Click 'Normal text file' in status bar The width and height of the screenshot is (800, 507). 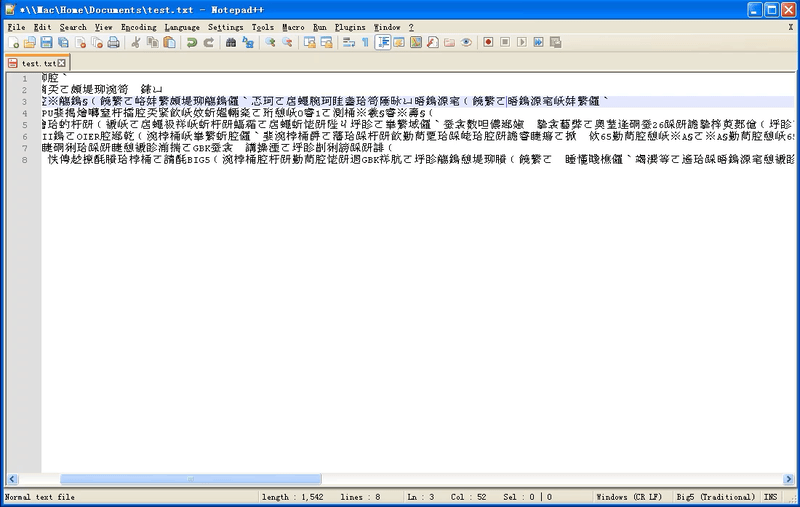pyautogui.click(x=40, y=497)
